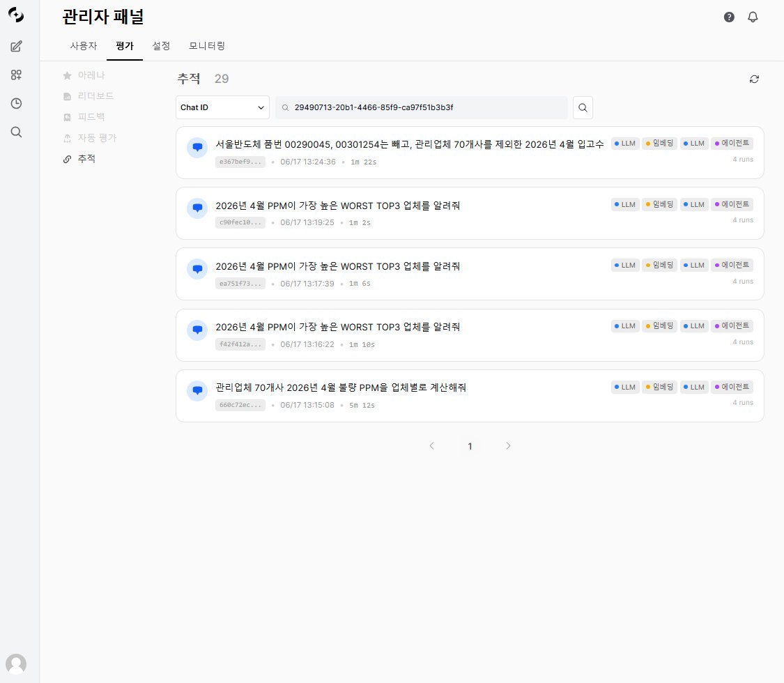Open the apps grid icon in sidebar

tap(16, 75)
